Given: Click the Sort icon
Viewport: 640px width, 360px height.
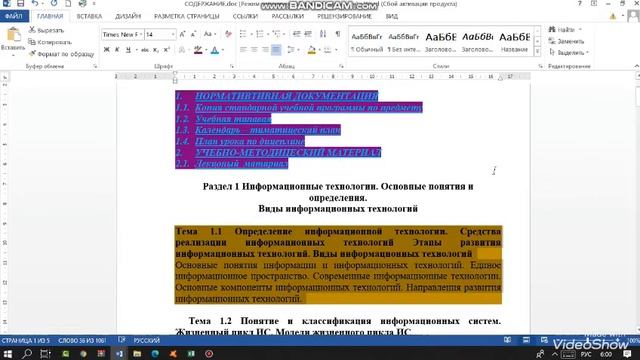Looking at the screenshot, I should point(323,34).
